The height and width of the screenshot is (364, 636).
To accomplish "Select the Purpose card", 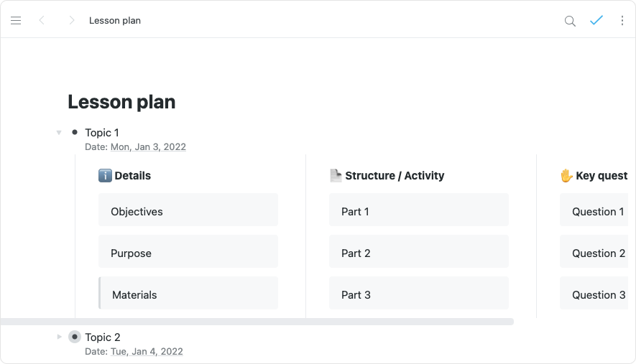I will pos(188,253).
